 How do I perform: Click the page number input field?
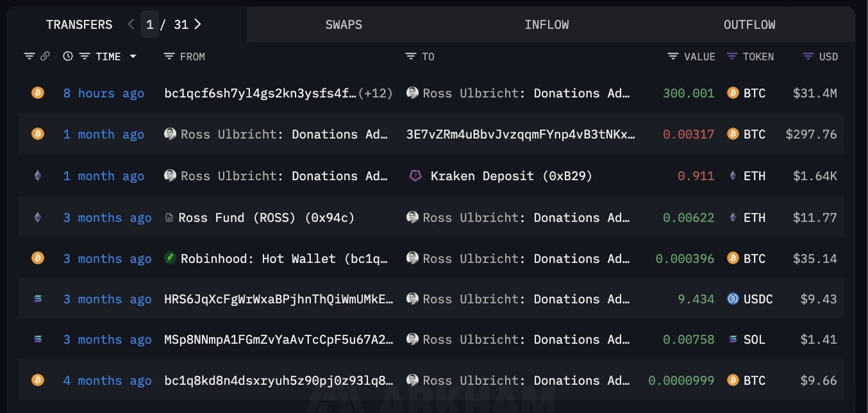coord(149,24)
